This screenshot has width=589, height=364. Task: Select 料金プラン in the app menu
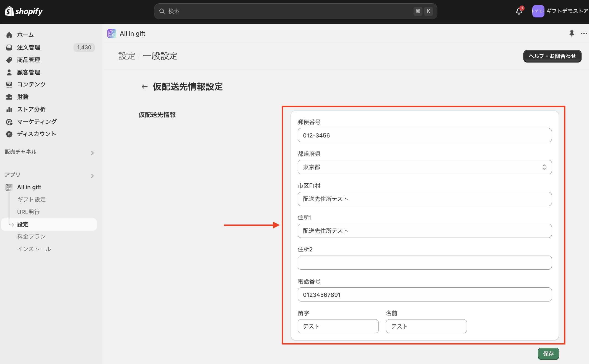pos(31,236)
